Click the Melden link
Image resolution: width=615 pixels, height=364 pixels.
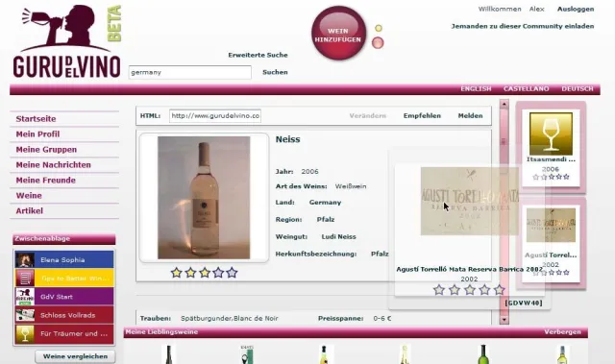[x=470, y=116]
